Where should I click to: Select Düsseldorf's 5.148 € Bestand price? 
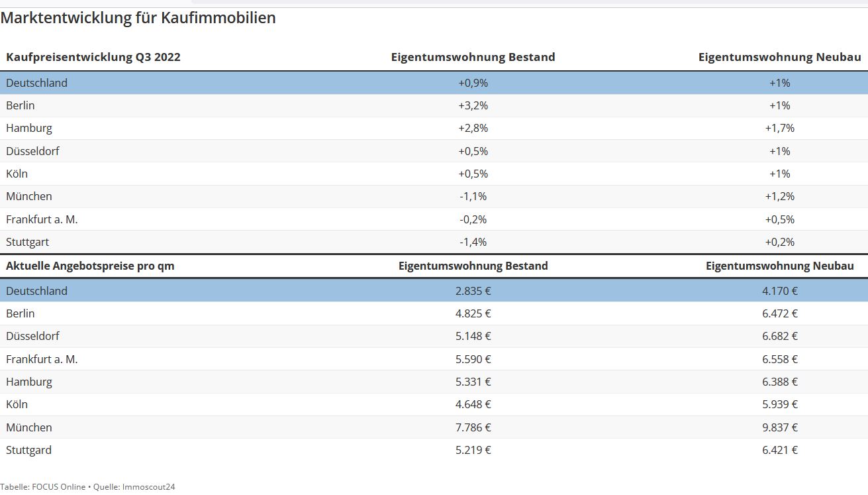[473, 336]
